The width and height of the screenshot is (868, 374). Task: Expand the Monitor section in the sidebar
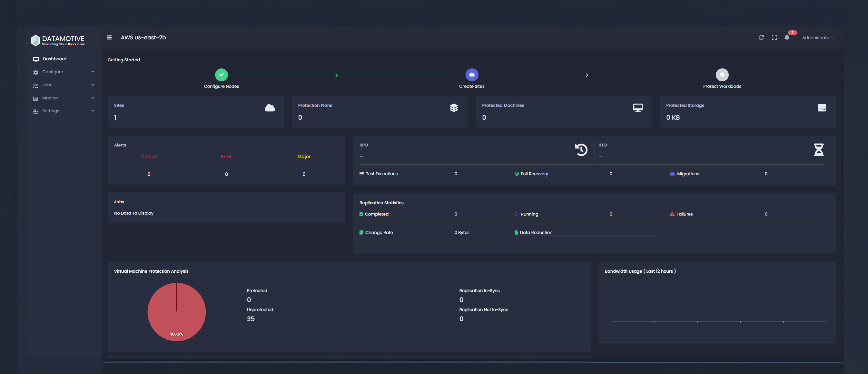click(50, 98)
